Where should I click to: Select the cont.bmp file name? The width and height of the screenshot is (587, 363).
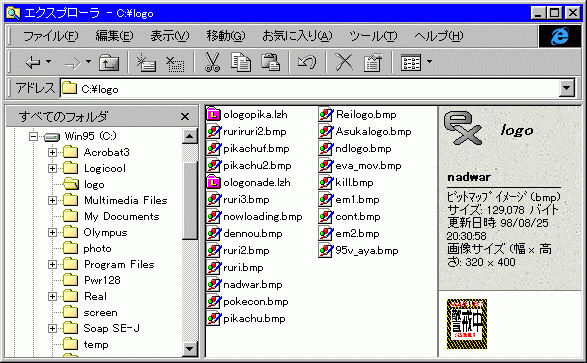click(358, 216)
